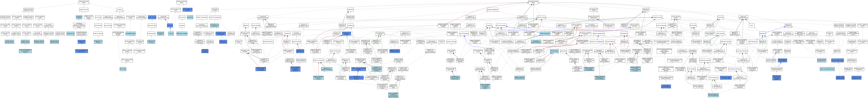868x98 pixels.
Task: Select the node labeled just chemotaxis
Action: click(x=763, y=33)
